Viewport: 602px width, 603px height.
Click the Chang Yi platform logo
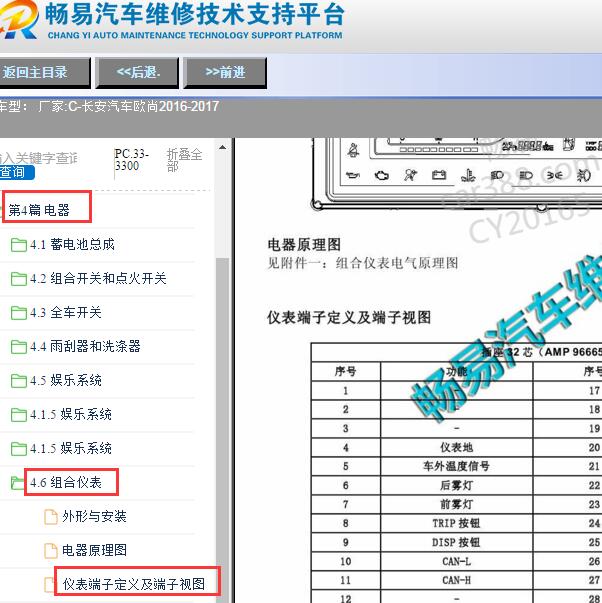tap(18, 20)
